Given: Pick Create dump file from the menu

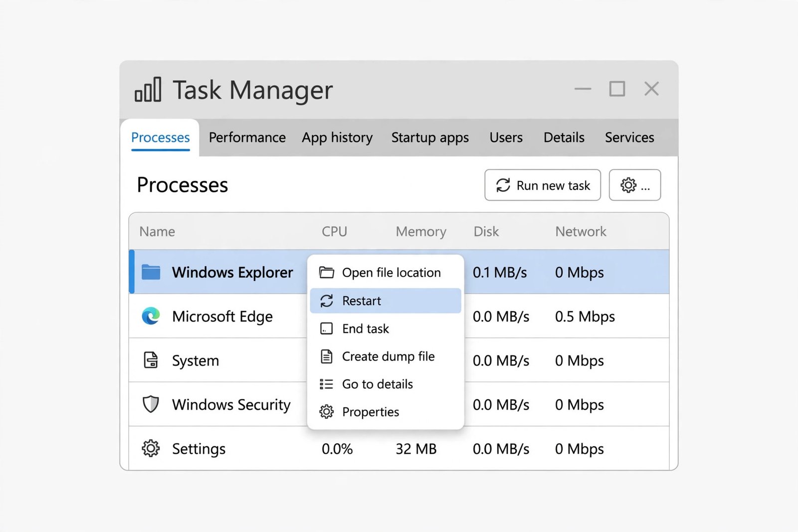Looking at the screenshot, I should pyautogui.click(x=386, y=356).
